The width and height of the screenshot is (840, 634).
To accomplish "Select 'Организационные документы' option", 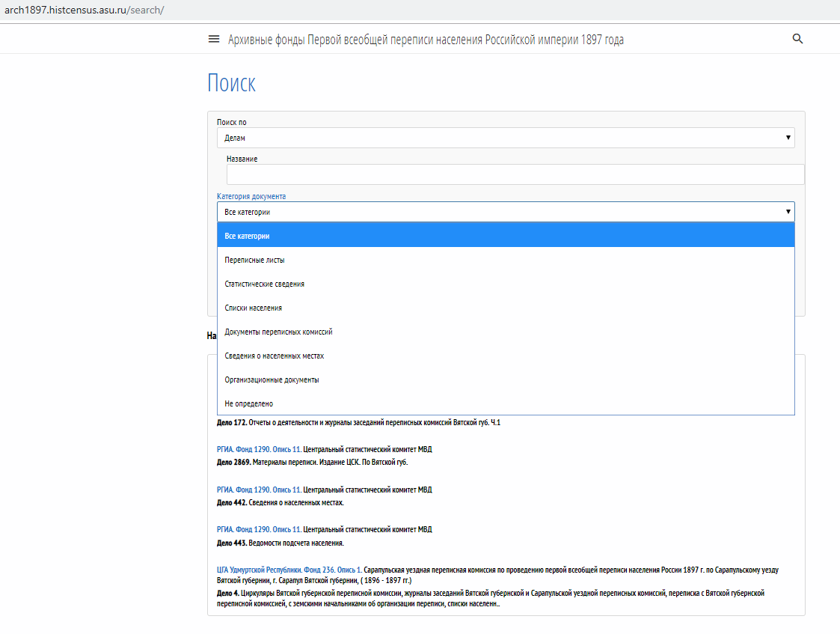I will tap(272, 380).
